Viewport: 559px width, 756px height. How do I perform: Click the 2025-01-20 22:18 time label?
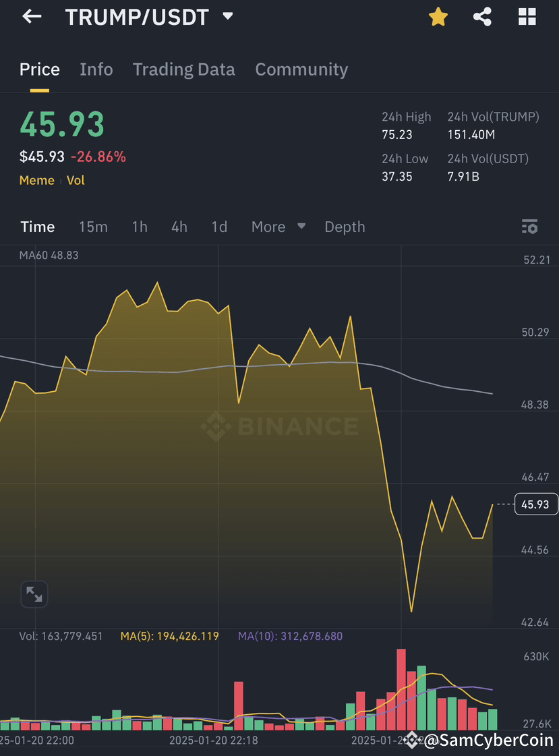pyautogui.click(x=214, y=740)
